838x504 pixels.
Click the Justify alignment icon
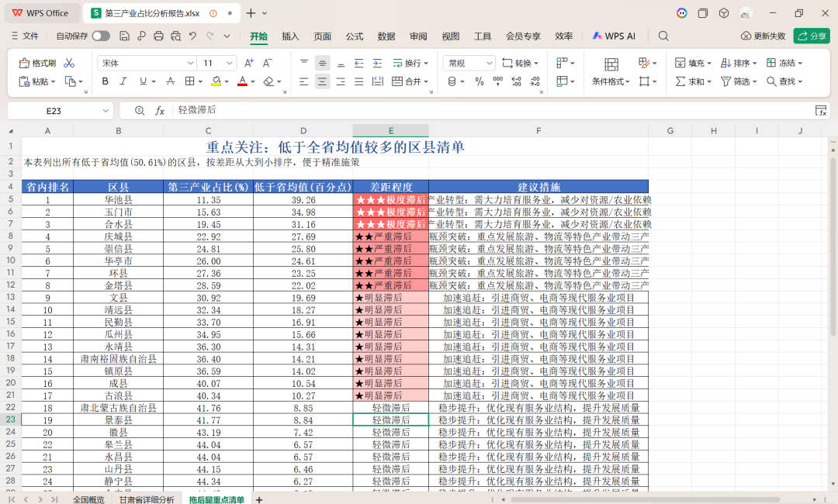(359, 81)
